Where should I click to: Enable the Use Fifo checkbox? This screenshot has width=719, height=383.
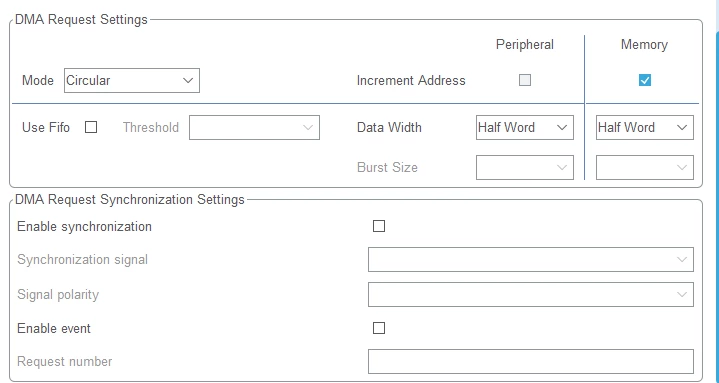pyautogui.click(x=91, y=127)
